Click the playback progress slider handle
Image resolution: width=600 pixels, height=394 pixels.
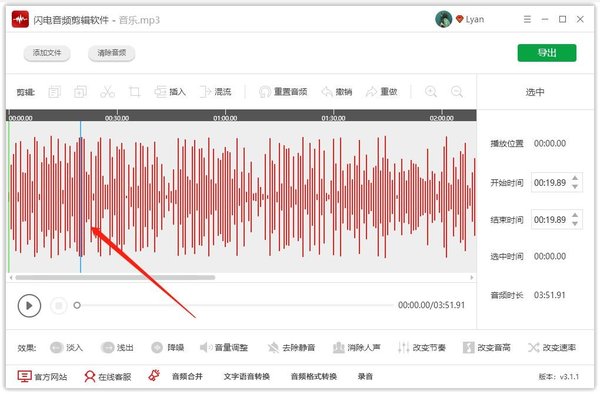(77, 305)
